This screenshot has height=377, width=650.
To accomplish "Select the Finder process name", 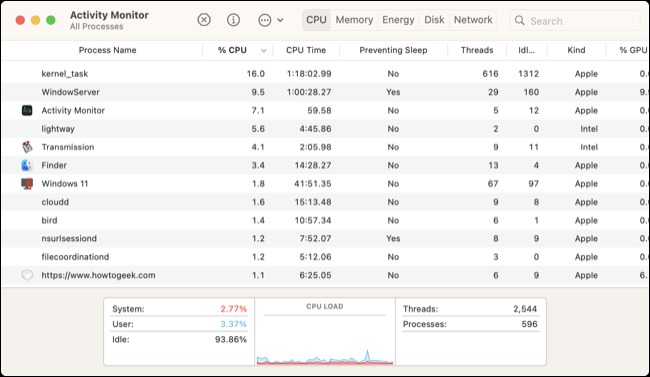I will pos(54,165).
